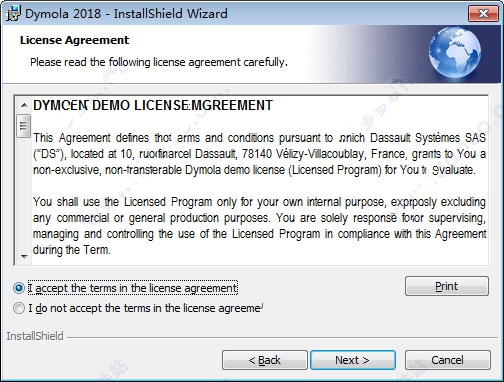The image size is (504, 382).
Task: Close the InstallShield Wizard window
Action: click(x=483, y=14)
